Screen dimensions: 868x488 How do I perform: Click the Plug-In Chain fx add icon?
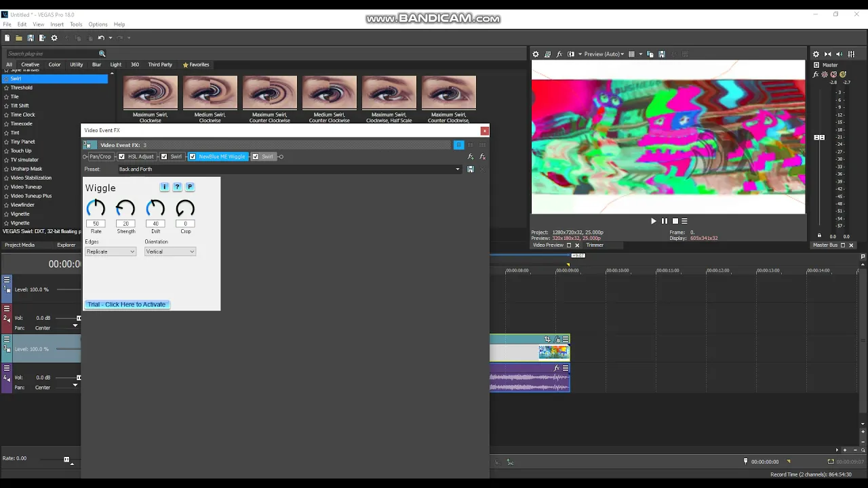[471, 157]
